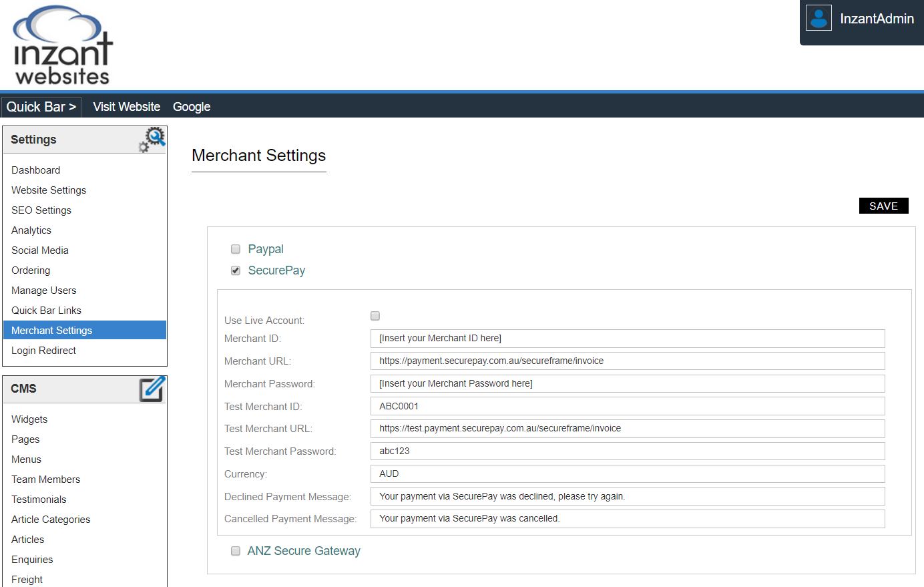Click the SAVE button
Image resolution: width=924 pixels, height=587 pixels.
pyautogui.click(x=883, y=206)
